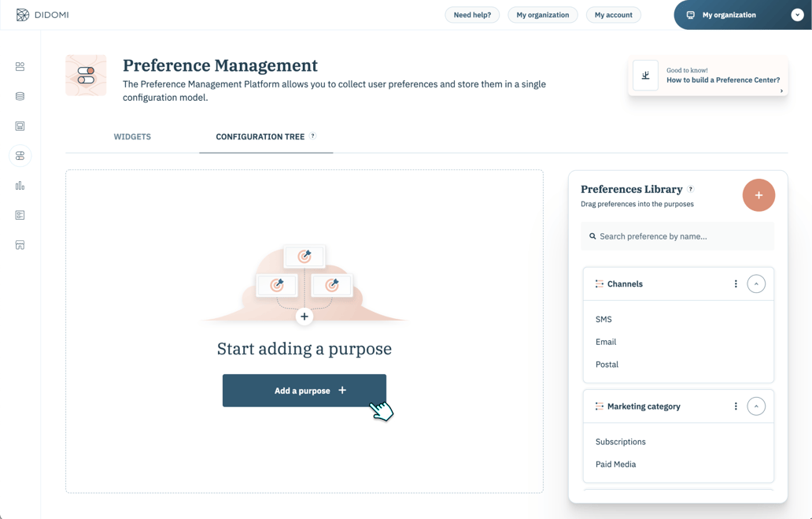Viewport: 812px width, 519px height.
Task: Click the console widget icon in sidebar
Action: tap(20, 125)
